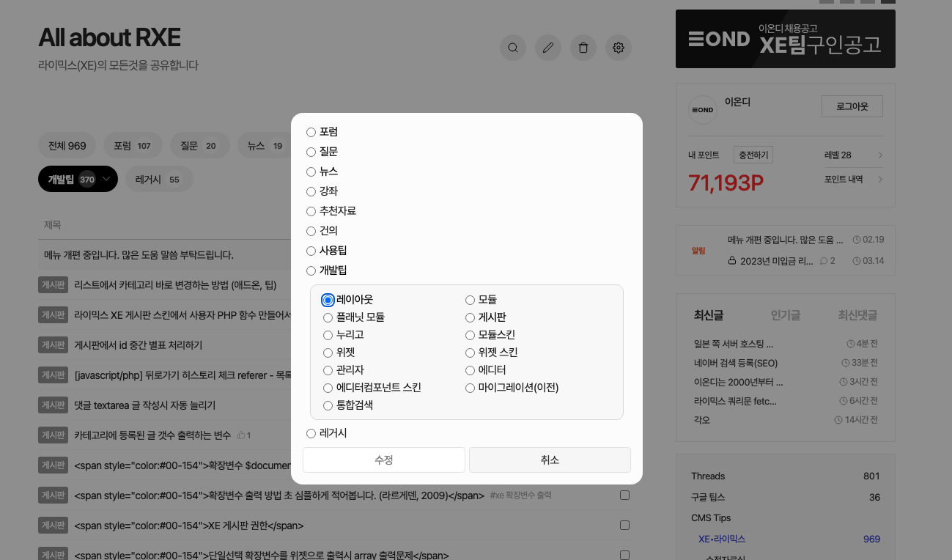Open post 게시판에서 id 중간 별표 처리하기

click(139, 345)
